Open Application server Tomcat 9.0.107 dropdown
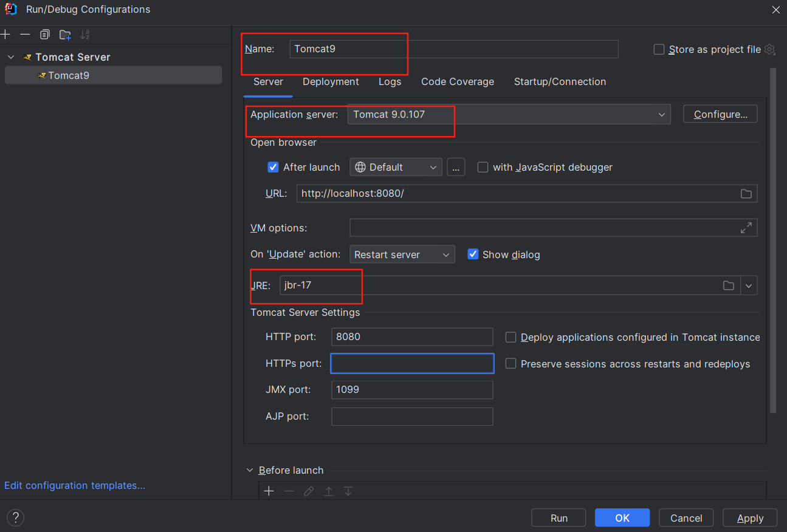 click(509, 114)
